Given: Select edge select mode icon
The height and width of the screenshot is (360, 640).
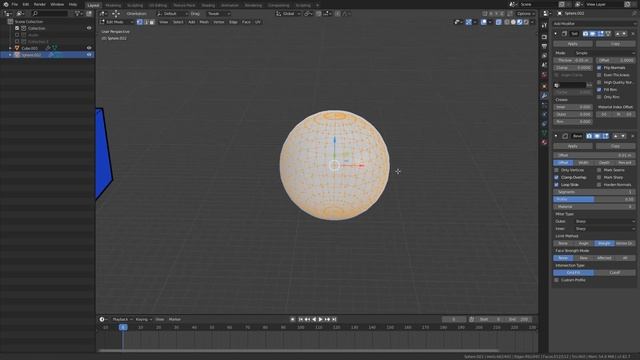Looking at the screenshot, I should (146, 22).
